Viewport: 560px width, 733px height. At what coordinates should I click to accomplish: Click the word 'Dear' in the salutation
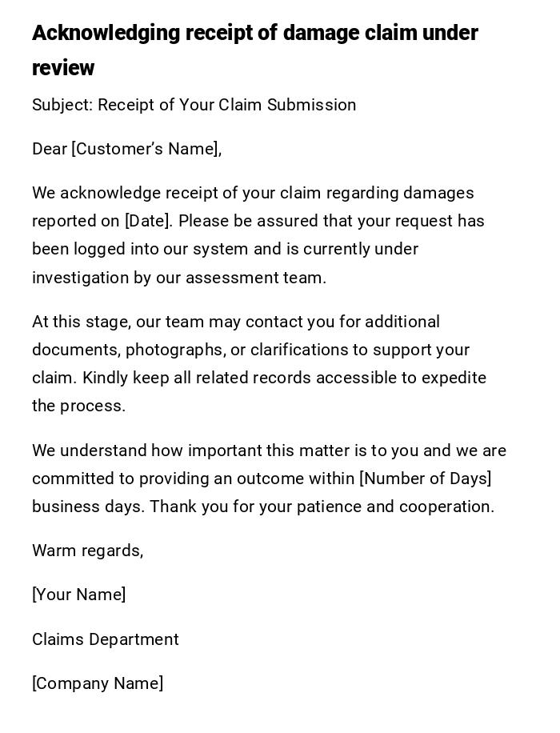tap(49, 149)
